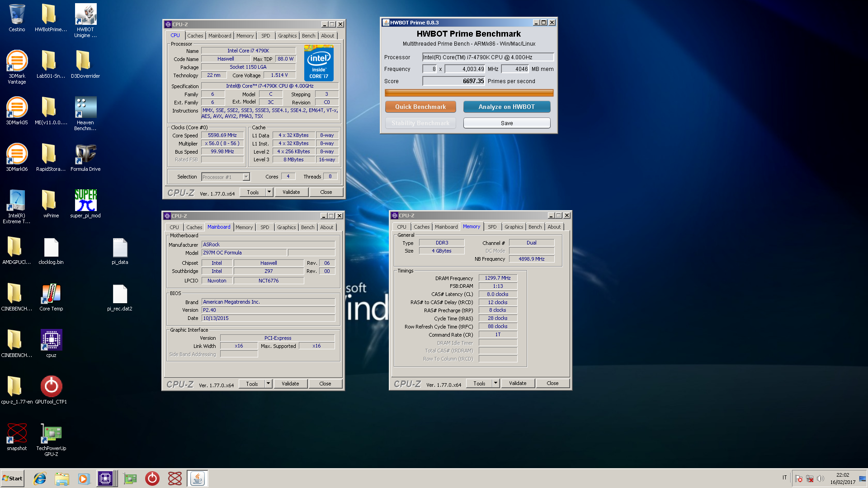Switch to Graphics tab in Mainboard CPU-Z window
The image size is (868, 488).
pos(287,227)
